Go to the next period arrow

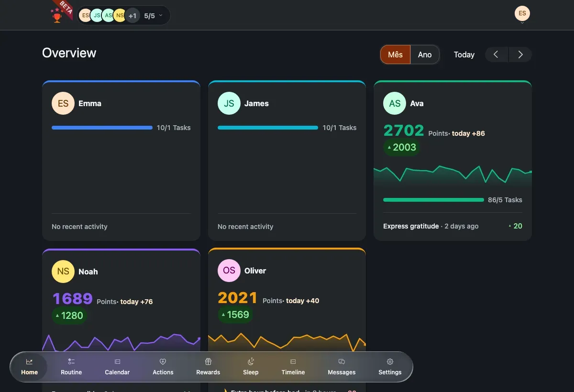click(520, 54)
